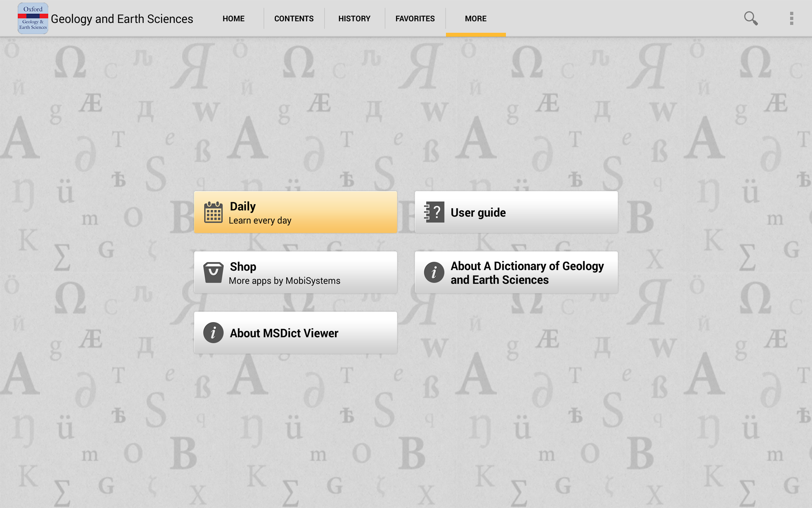
Task: Click the info icon for MSDict Viewer
Action: (x=213, y=333)
